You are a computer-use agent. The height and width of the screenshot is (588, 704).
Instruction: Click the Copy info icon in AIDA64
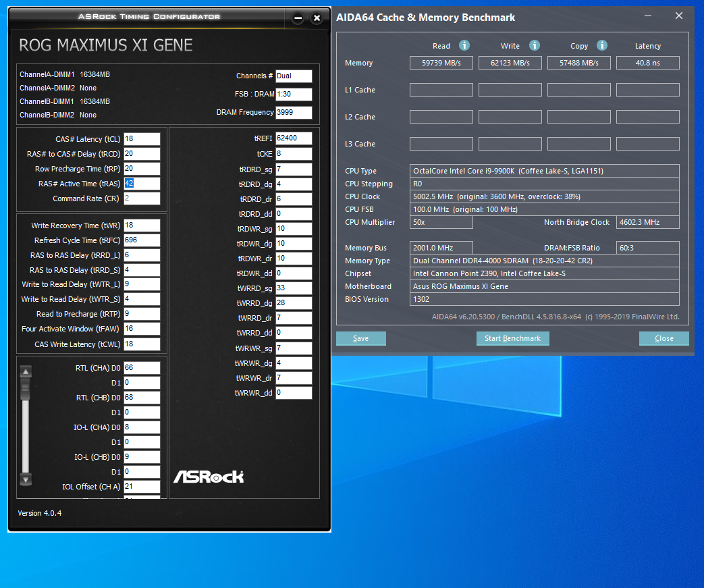click(602, 45)
